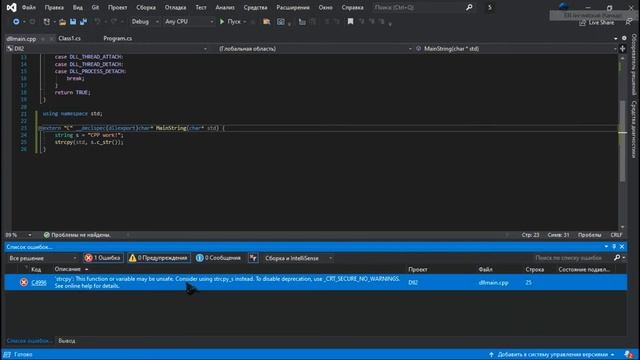The width and height of the screenshot is (640, 360).
Task: Open the Тест menu
Action: coord(201,7)
